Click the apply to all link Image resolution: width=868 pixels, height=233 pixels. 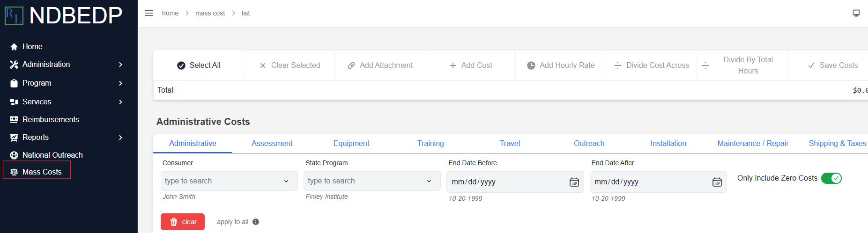click(232, 222)
